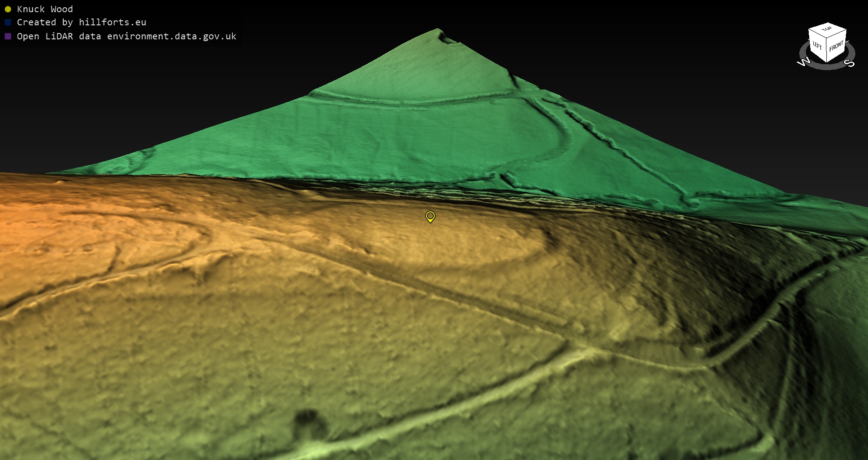Click the purple square beside Open LiDAR data
This screenshot has height=460, width=868.
[8, 36]
